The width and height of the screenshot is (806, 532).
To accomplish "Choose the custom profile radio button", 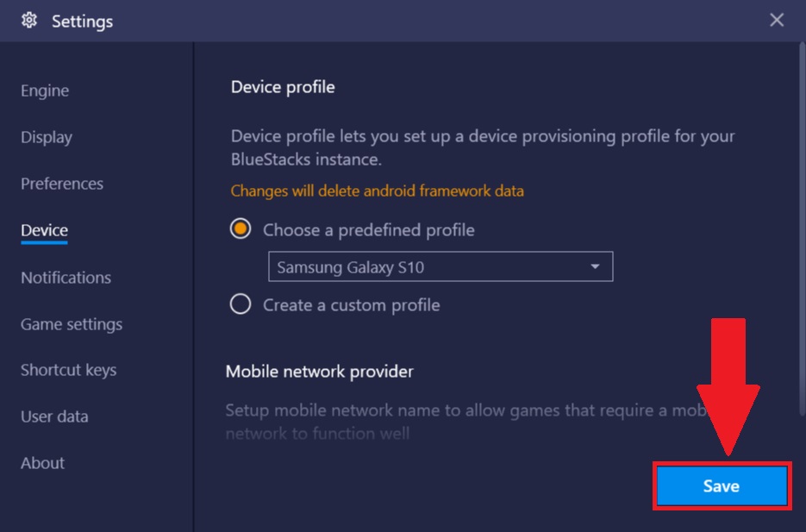I will coord(241,304).
